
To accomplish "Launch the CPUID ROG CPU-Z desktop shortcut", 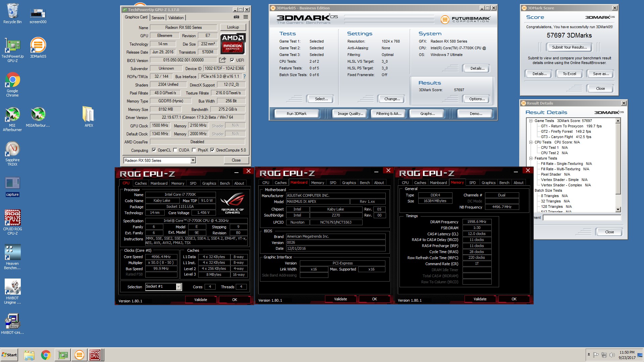I will click(12, 222).
